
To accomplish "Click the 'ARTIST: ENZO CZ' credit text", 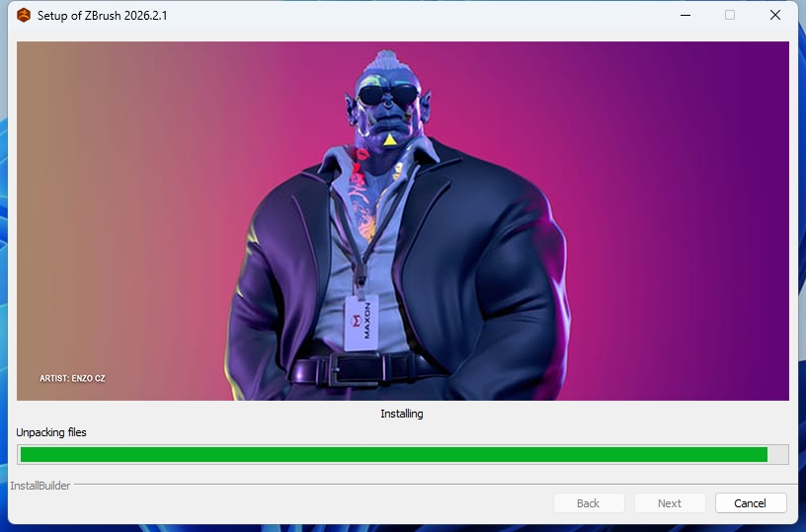I will [x=72, y=378].
